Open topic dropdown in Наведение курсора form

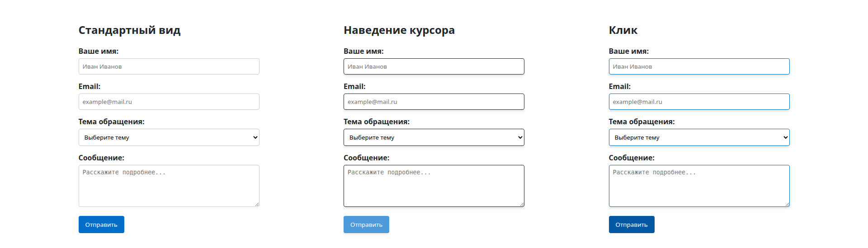(x=434, y=137)
